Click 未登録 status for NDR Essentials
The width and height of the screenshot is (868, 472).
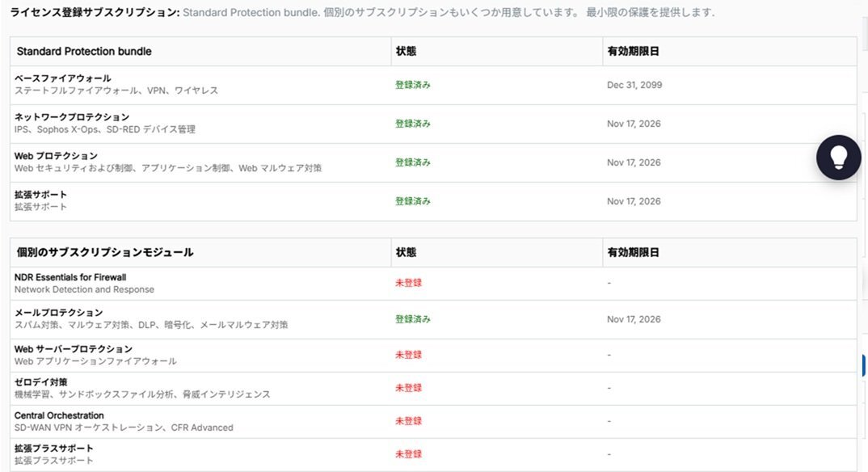point(408,283)
